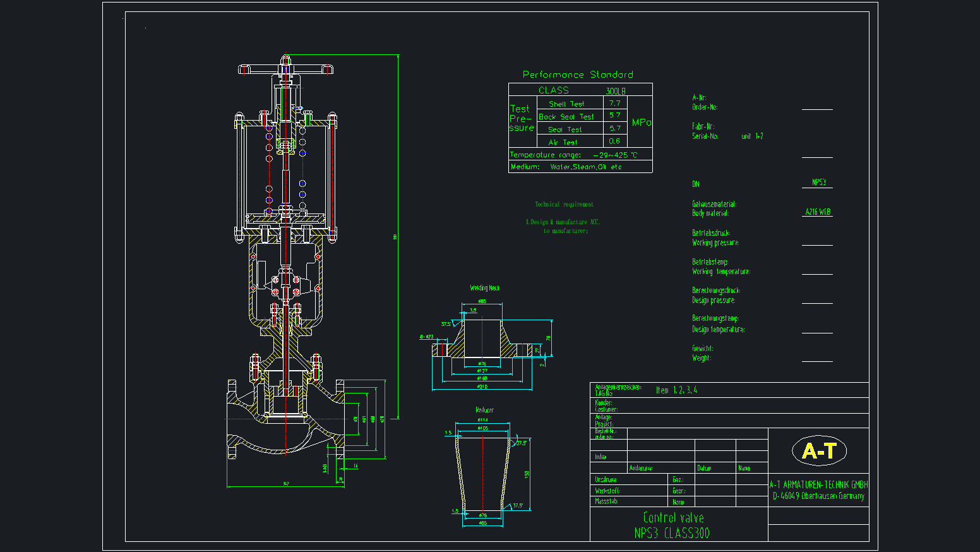Click the '152' reducer height dimension
The image size is (980, 552).
[527, 474]
